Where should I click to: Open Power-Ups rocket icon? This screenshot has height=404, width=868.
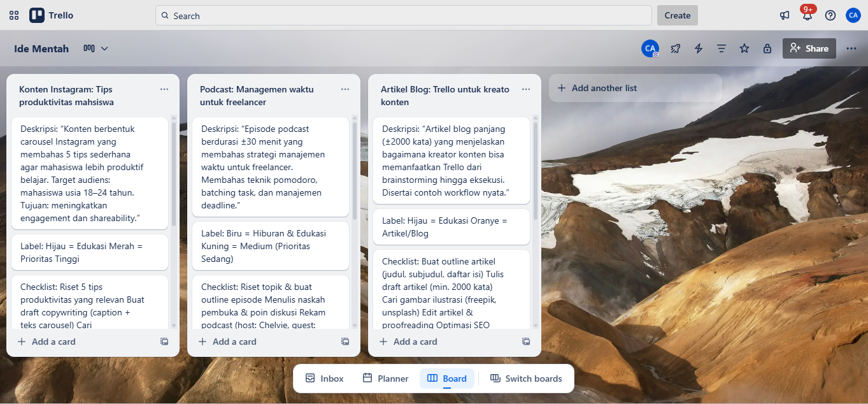(675, 48)
